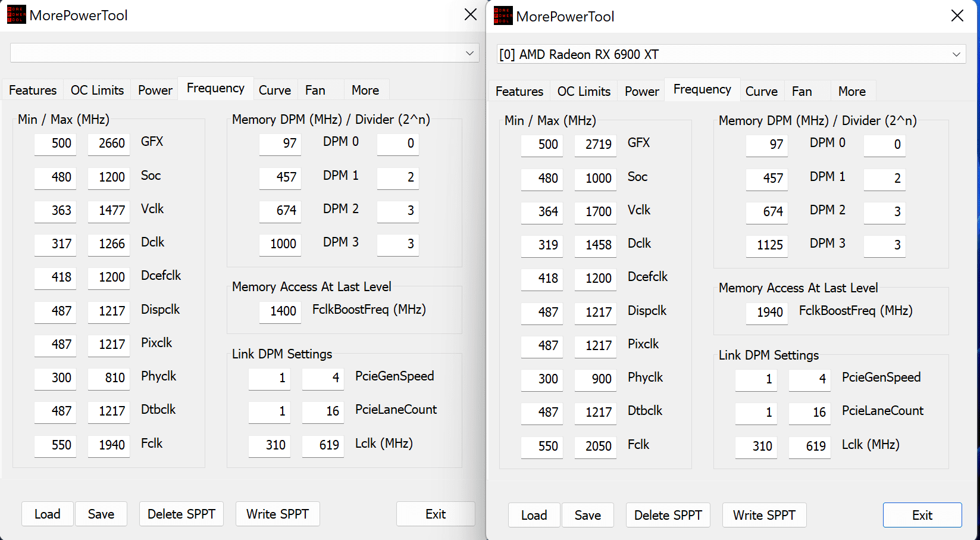This screenshot has width=980, height=540.
Task: Edit Fclk max field 2050 in right window
Action: click(x=596, y=447)
